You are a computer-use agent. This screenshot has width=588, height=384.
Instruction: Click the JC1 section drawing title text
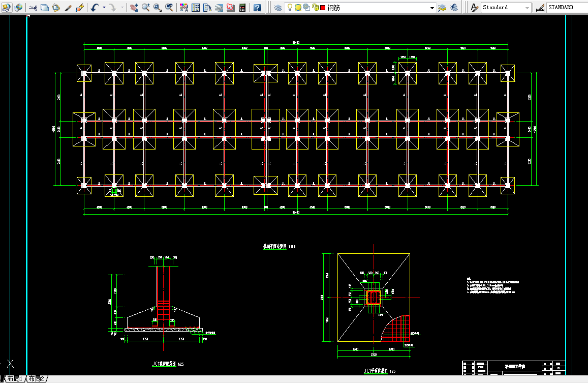tap(164, 364)
